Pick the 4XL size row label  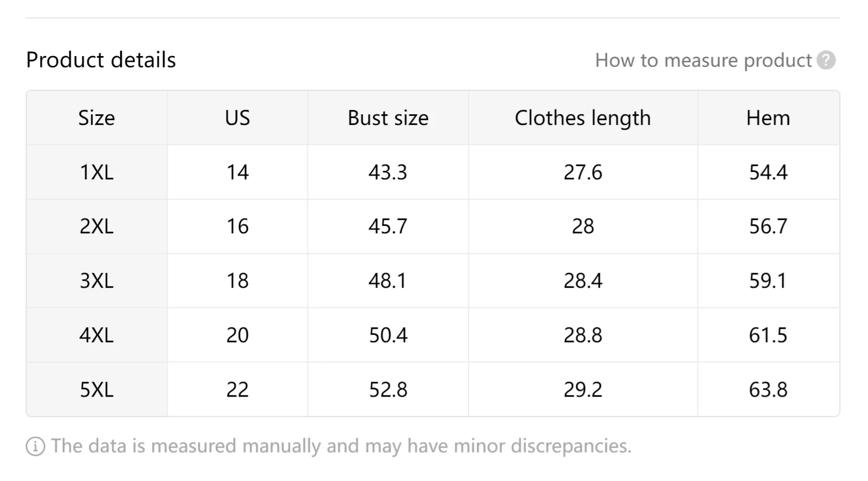point(97,335)
